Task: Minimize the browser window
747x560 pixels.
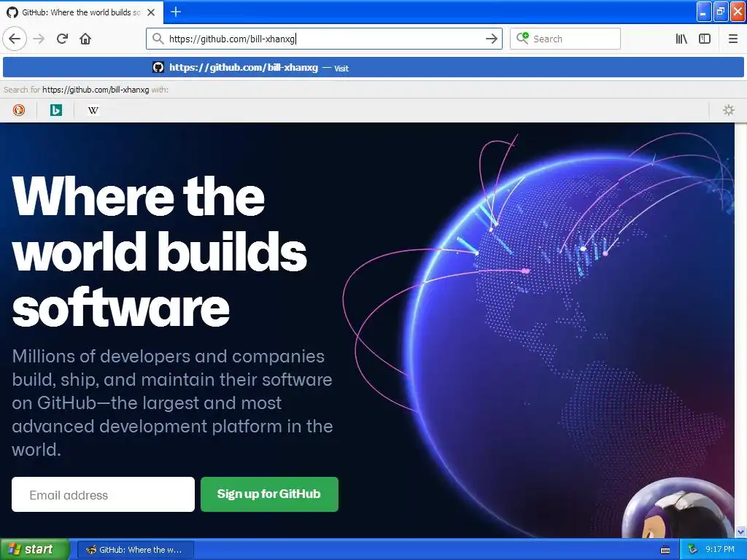Action: click(x=704, y=12)
